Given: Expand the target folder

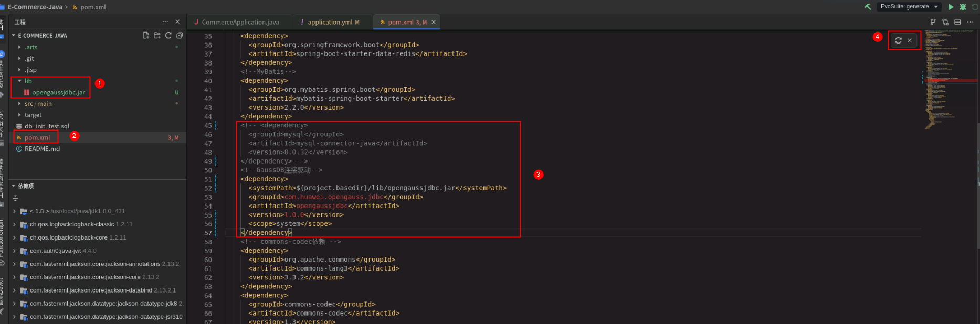Looking at the screenshot, I should point(19,115).
